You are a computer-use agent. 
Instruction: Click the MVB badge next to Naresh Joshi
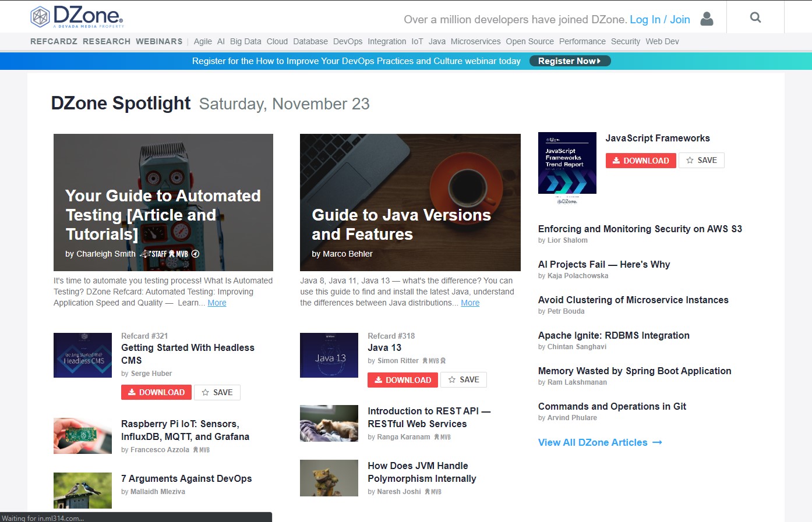433,492
